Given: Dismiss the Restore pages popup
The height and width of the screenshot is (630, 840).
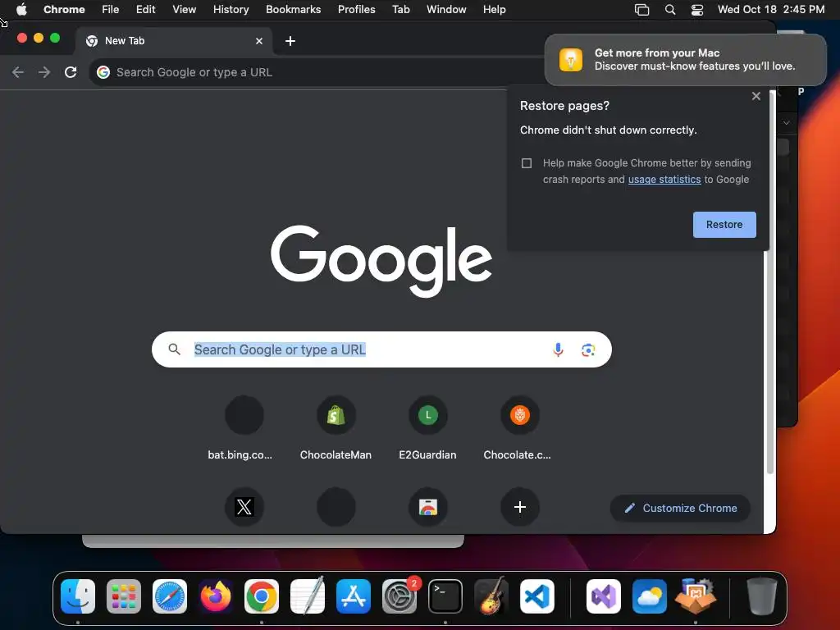Looking at the screenshot, I should (x=756, y=96).
